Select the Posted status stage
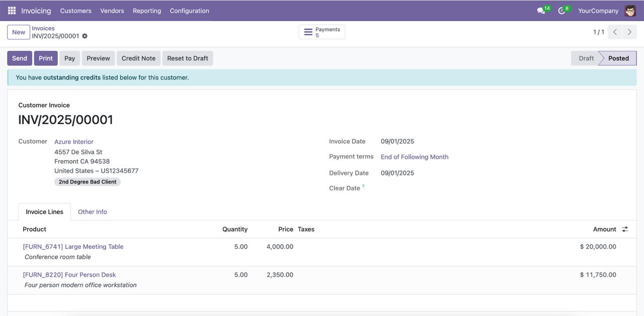The width and height of the screenshot is (644, 316). [618, 58]
